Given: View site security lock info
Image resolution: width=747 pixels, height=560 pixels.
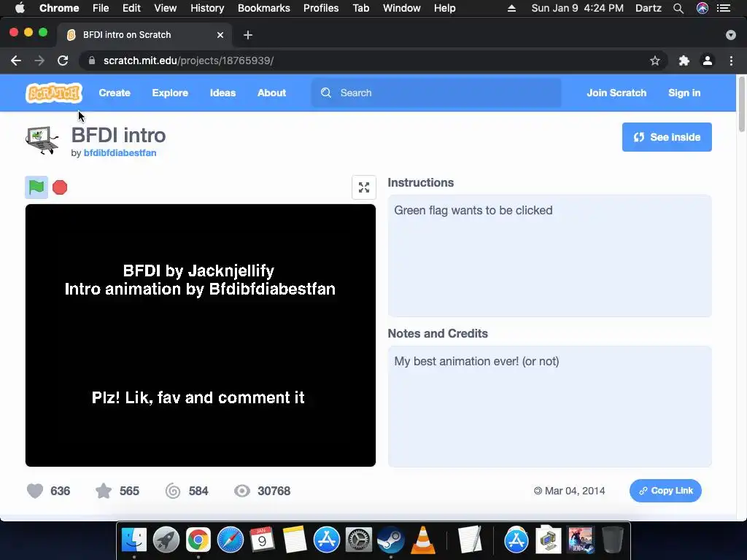Looking at the screenshot, I should [x=92, y=61].
